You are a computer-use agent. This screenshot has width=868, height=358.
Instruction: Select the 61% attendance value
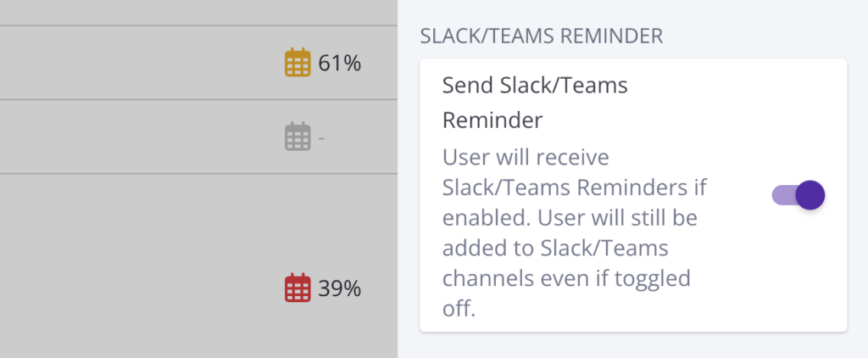click(x=340, y=63)
